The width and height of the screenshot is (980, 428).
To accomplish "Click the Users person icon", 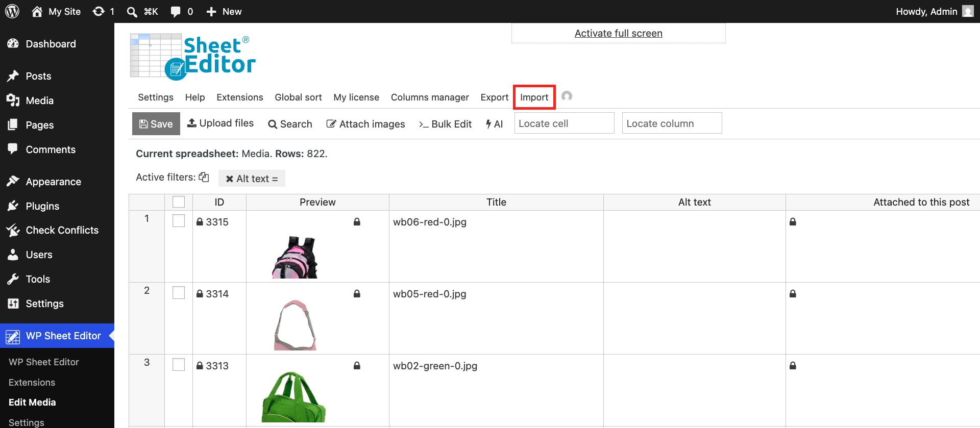I will pyautogui.click(x=13, y=255).
